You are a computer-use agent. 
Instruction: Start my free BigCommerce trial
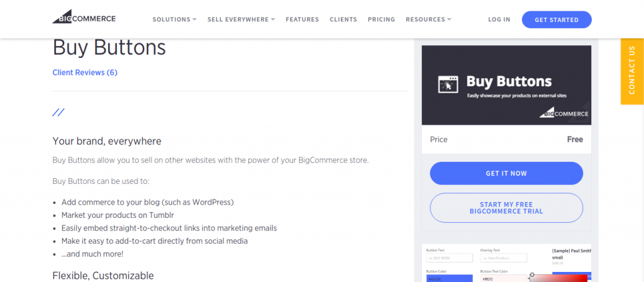506,208
